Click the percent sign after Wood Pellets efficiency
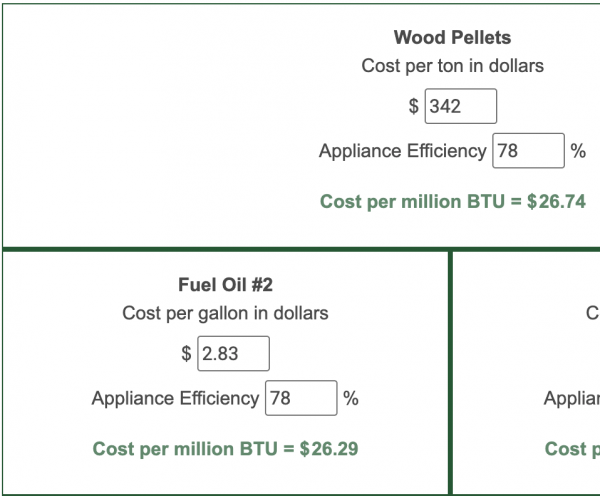Viewport: 600px width, 496px height. point(578,152)
